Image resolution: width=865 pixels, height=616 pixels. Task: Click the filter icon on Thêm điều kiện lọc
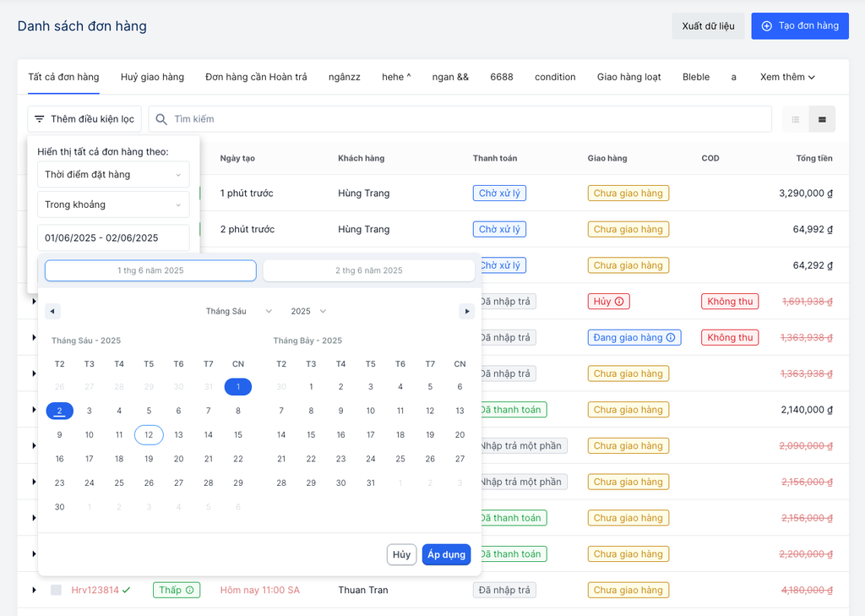pos(39,119)
